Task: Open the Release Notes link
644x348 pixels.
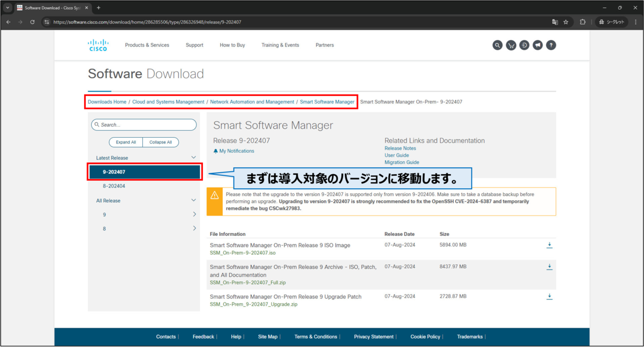Action: tap(400, 148)
